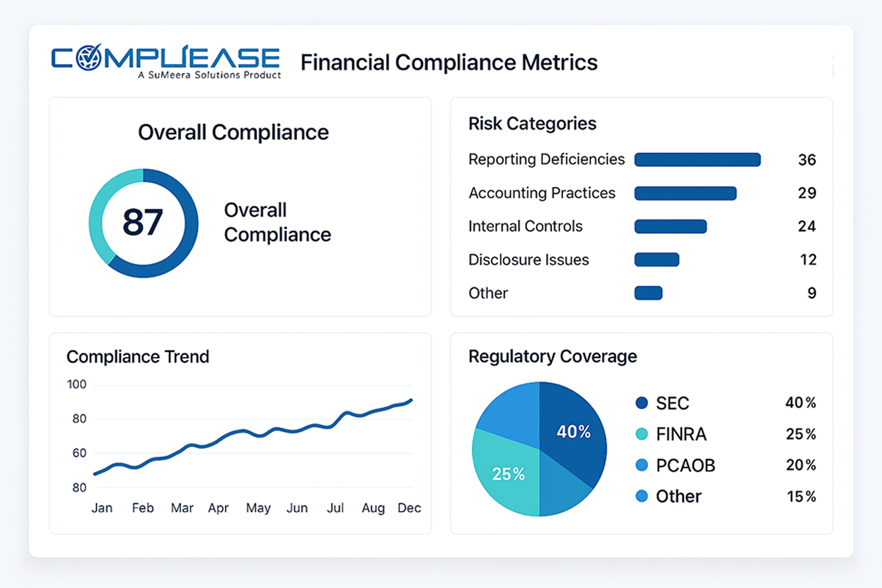The image size is (882, 588).
Task: Select the Other risk category bar
Action: coord(648,293)
